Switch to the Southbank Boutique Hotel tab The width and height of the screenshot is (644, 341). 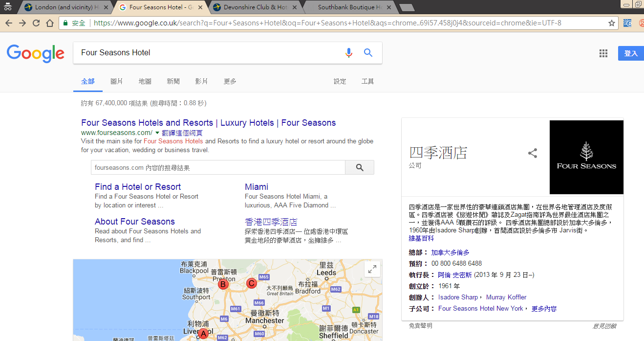click(x=348, y=7)
